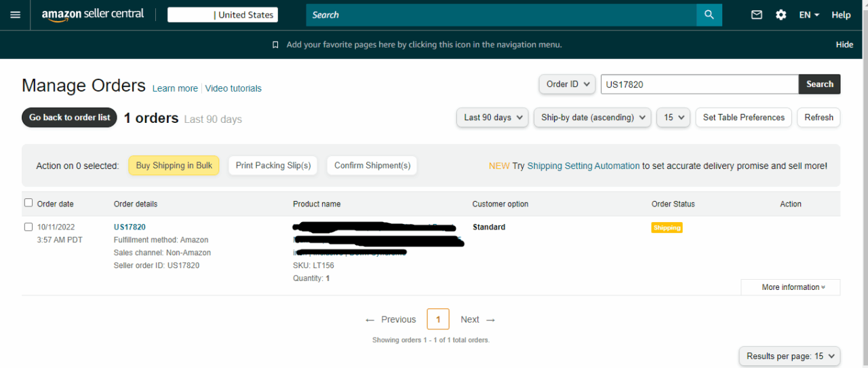Open the hamburger navigation menu
Screen dimensions: 868x368
[x=16, y=15]
